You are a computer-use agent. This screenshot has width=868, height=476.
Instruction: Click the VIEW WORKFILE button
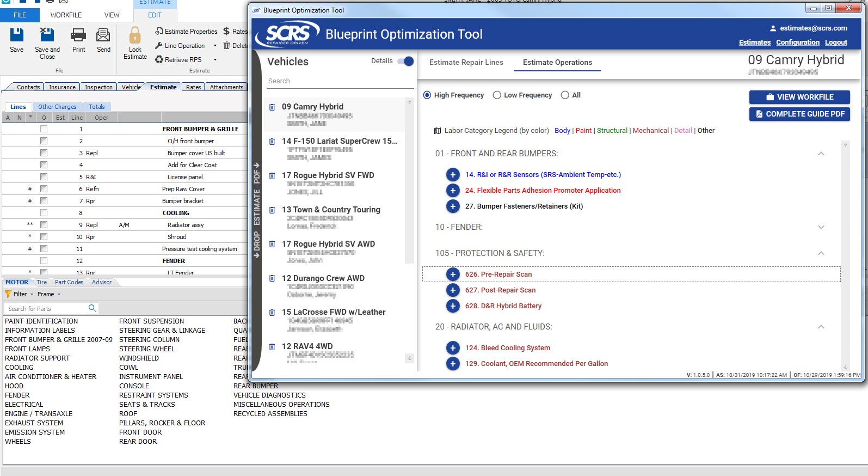799,97
